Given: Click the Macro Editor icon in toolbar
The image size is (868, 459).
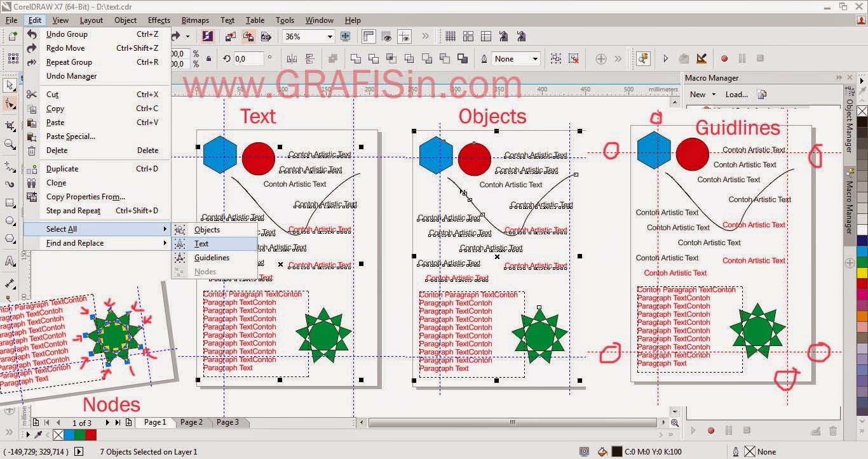Looking at the screenshot, I should (702, 59).
